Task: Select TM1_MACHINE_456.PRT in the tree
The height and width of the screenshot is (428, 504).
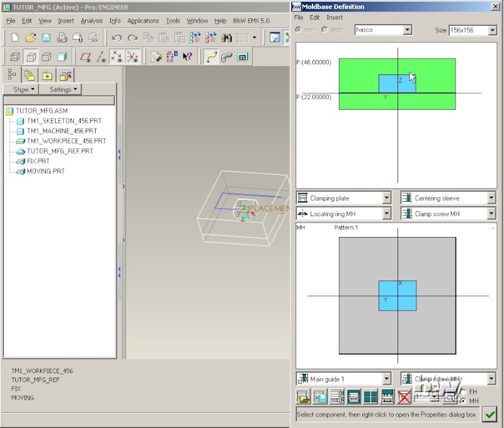Action: (62, 131)
